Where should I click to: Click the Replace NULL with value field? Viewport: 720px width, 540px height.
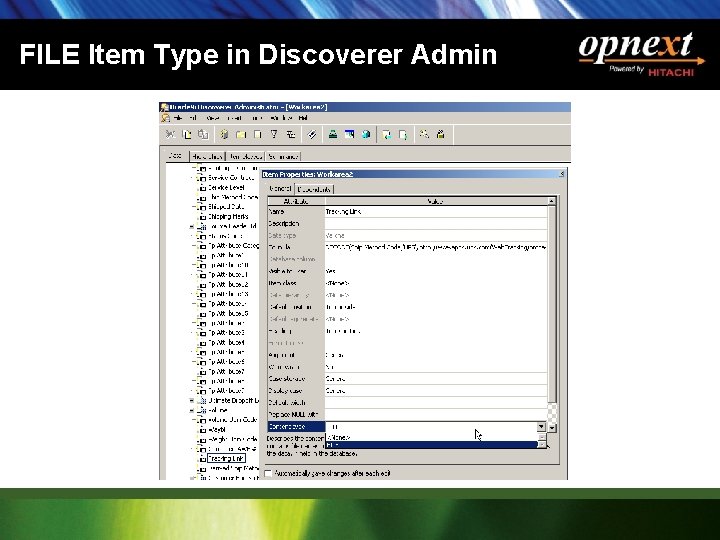(436, 415)
